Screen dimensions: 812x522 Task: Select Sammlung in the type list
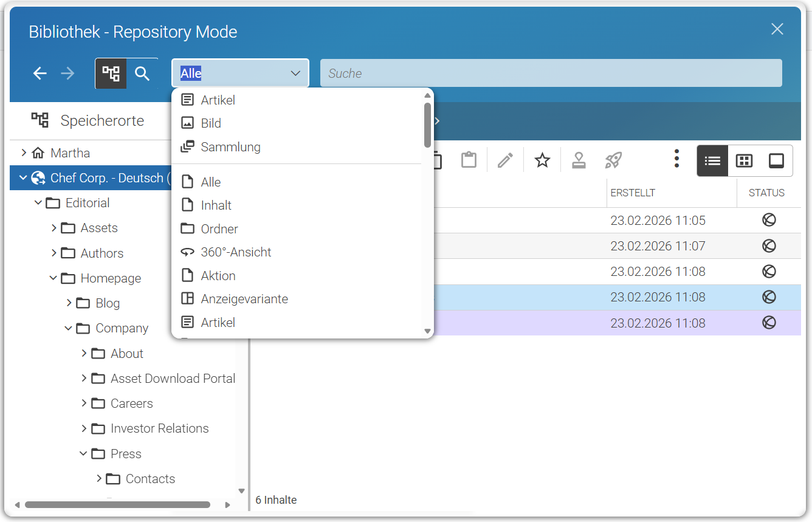pyautogui.click(x=296, y=147)
